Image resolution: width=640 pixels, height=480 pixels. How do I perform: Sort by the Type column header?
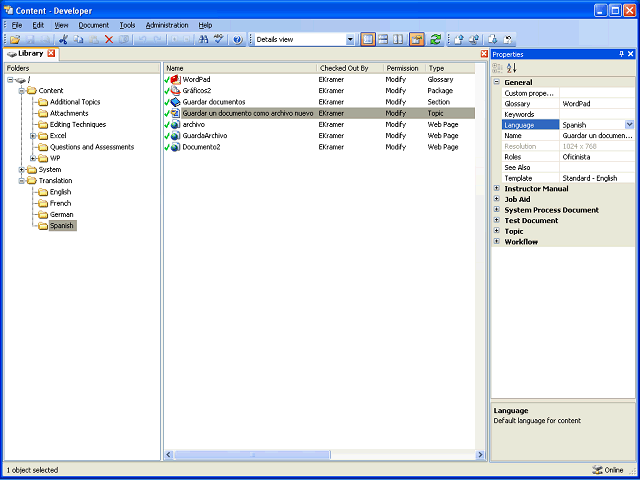click(450, 68)
